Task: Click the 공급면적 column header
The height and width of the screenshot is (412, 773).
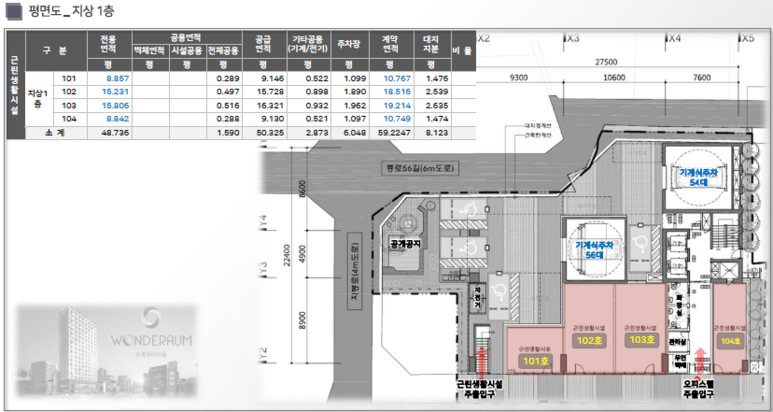Action: (x=265, y=45)
